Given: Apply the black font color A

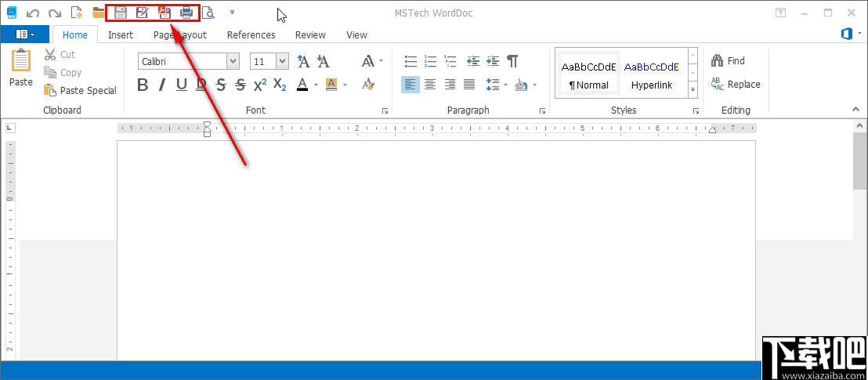Looking at the screenshot, I should [x=302, y=85].
